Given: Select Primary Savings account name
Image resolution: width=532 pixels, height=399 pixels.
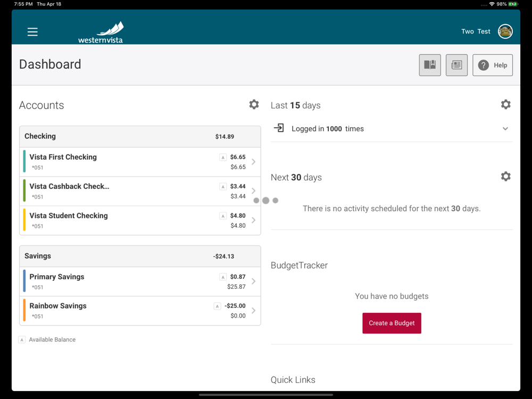Looking at the screenshot, I should tap(57, 277).
